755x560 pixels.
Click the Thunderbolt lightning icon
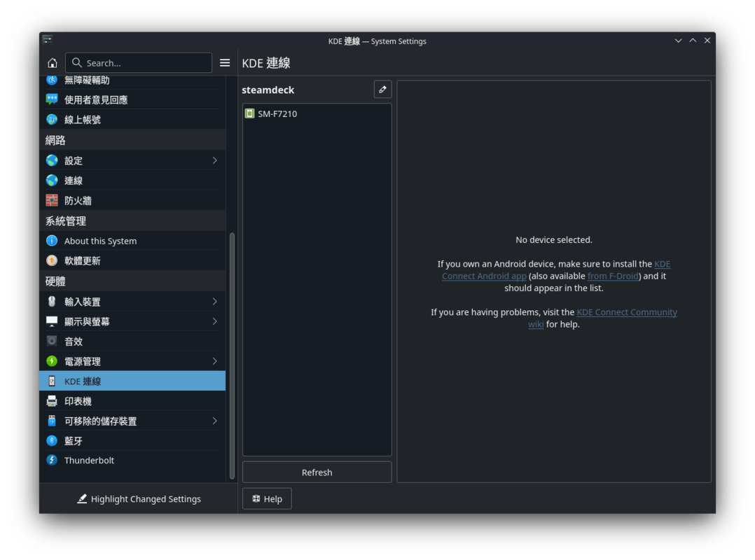click(52, 461)
